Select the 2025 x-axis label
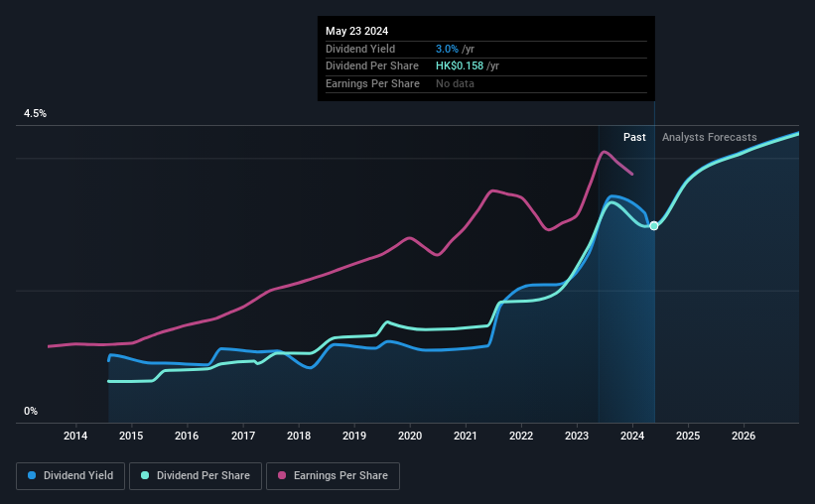The width and height of the screenshot is (815, 504). [x=688, y=436]
